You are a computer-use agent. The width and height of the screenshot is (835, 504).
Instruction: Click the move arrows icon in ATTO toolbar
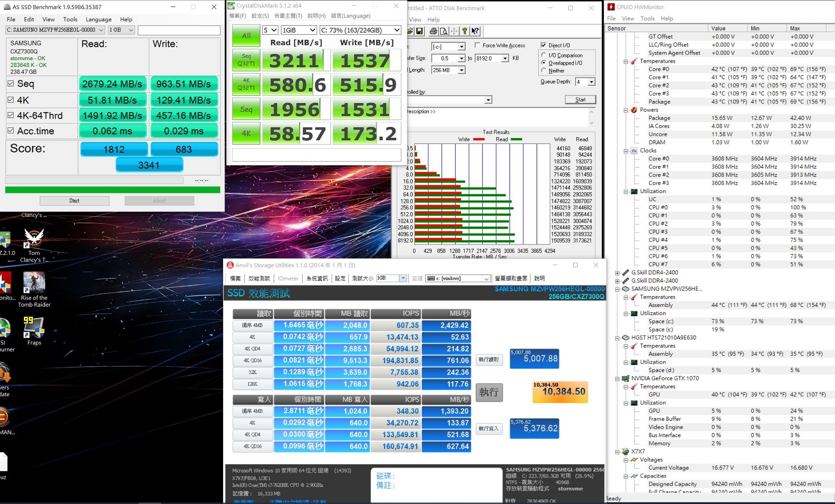click(x=454, y=31)
